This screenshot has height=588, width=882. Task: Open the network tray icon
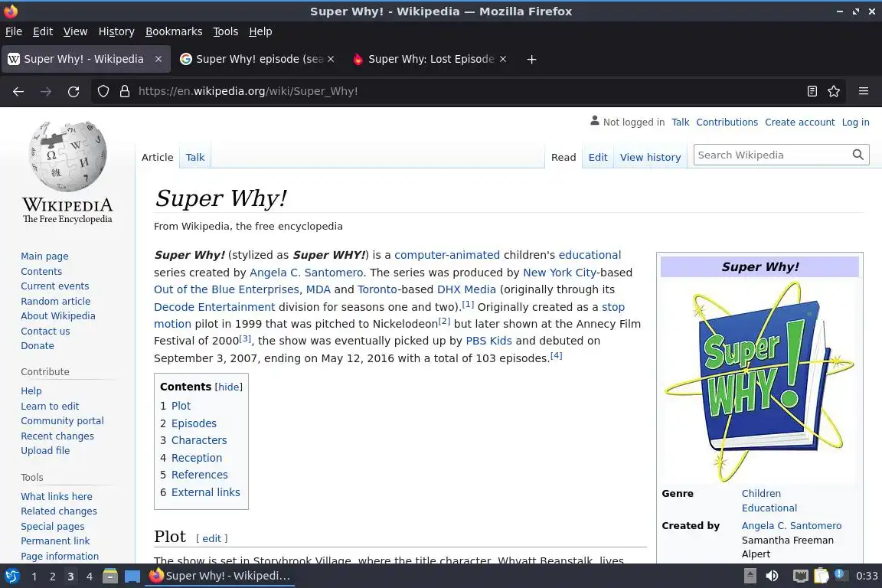[800, 576]
